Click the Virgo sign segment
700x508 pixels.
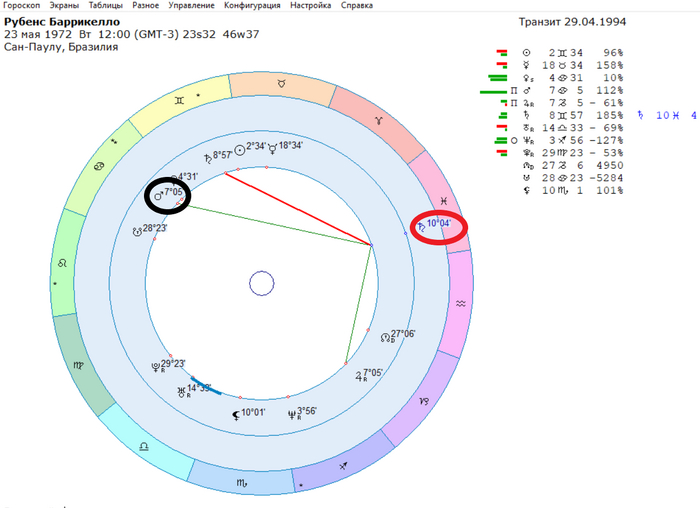tap(79, 365)
